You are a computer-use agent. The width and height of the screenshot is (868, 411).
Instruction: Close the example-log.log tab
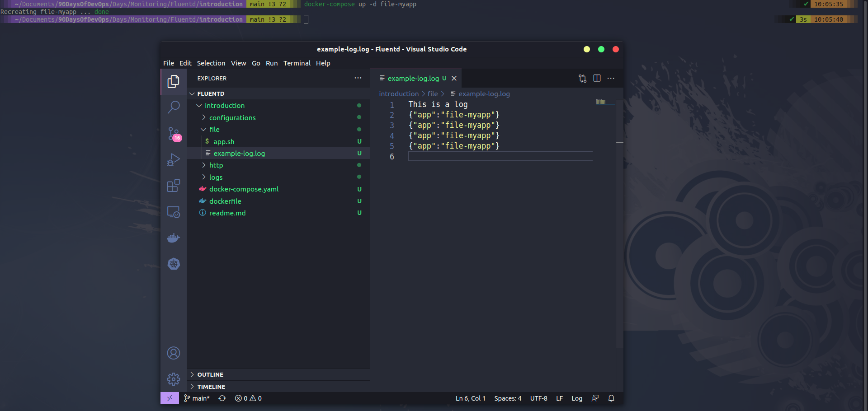coord(454,79)
